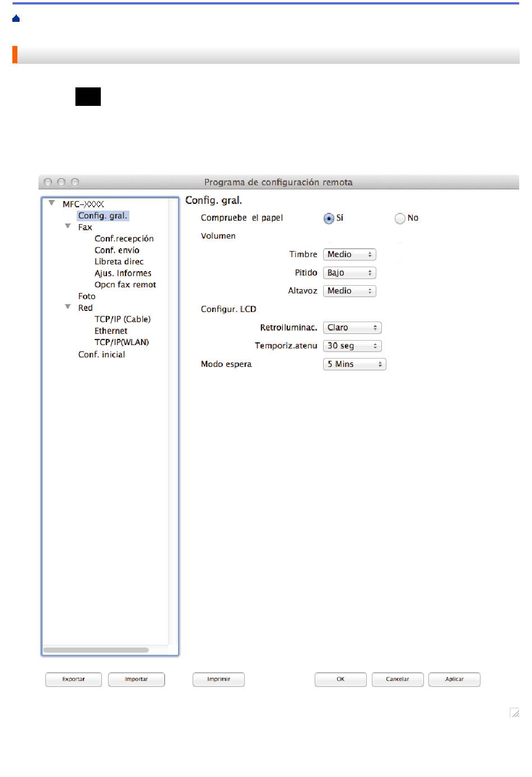Collapse the Red tree node

(x=68, y=307)
